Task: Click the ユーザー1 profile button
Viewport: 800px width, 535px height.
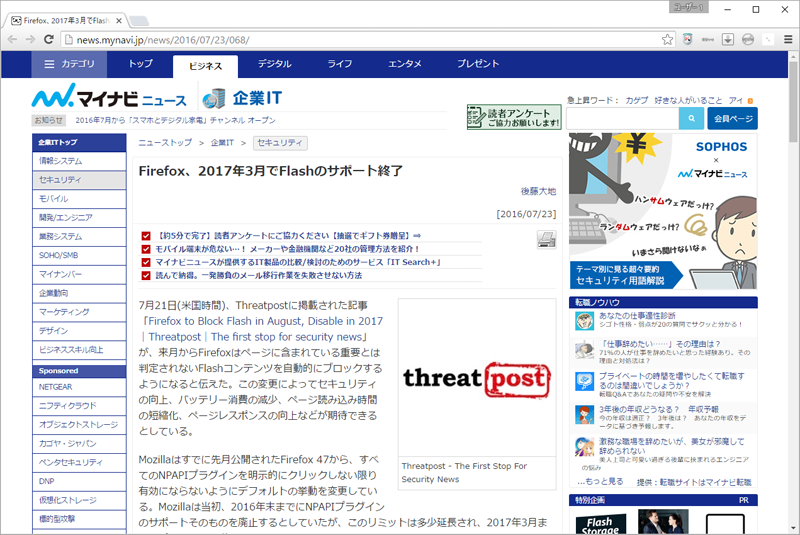Action: coord(688,7)
